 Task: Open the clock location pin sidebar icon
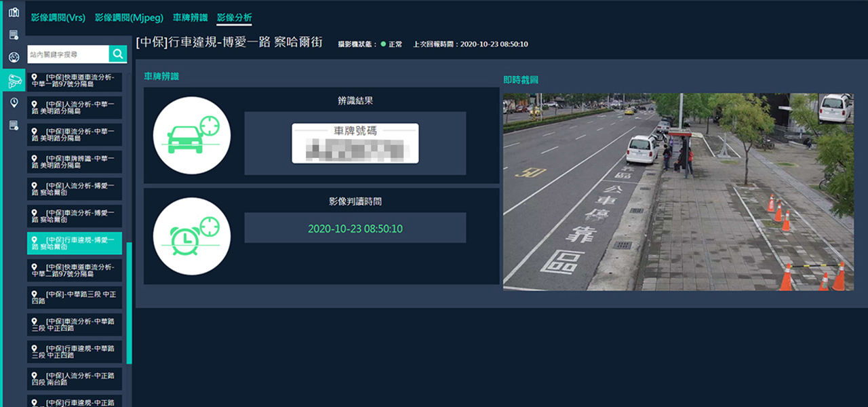click(14, 102)
